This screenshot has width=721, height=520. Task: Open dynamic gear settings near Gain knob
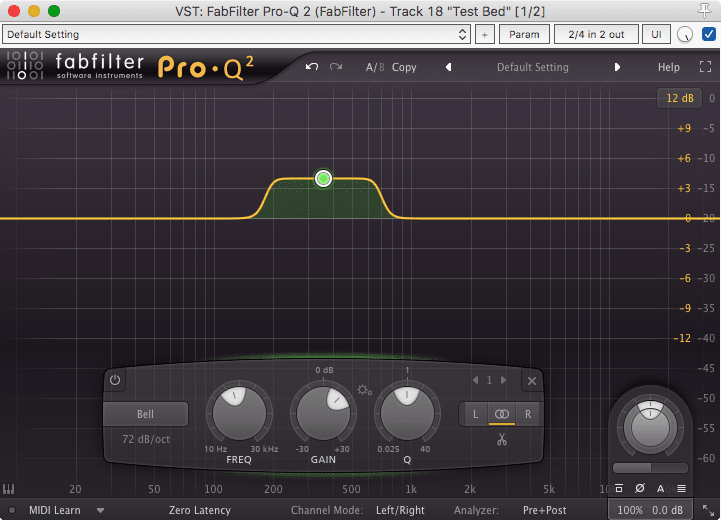[x=364, y=390]
